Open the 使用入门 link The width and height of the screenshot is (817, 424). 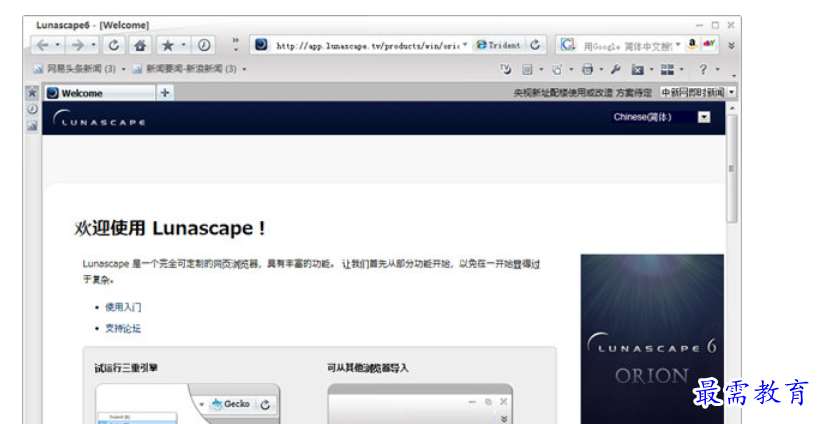[123, 307]
